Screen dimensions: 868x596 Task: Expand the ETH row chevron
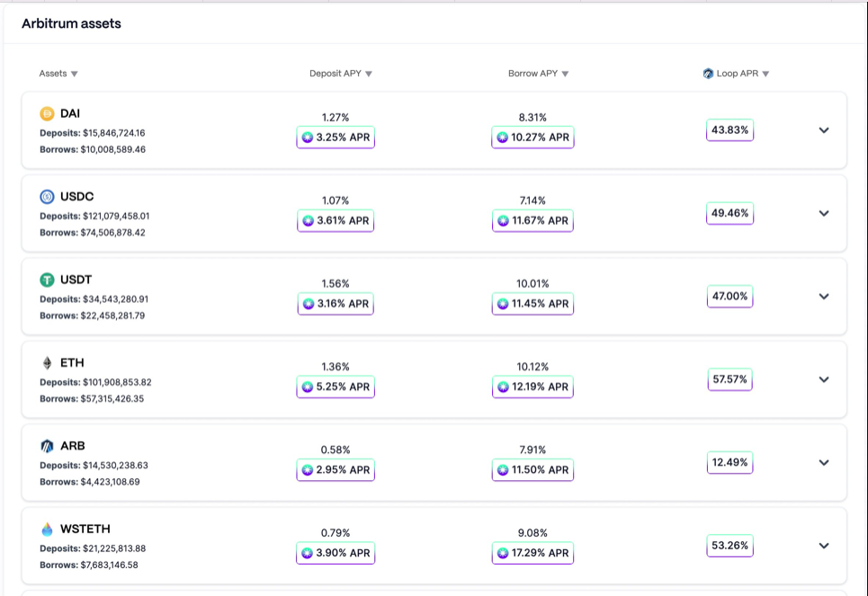coord(823,379)
